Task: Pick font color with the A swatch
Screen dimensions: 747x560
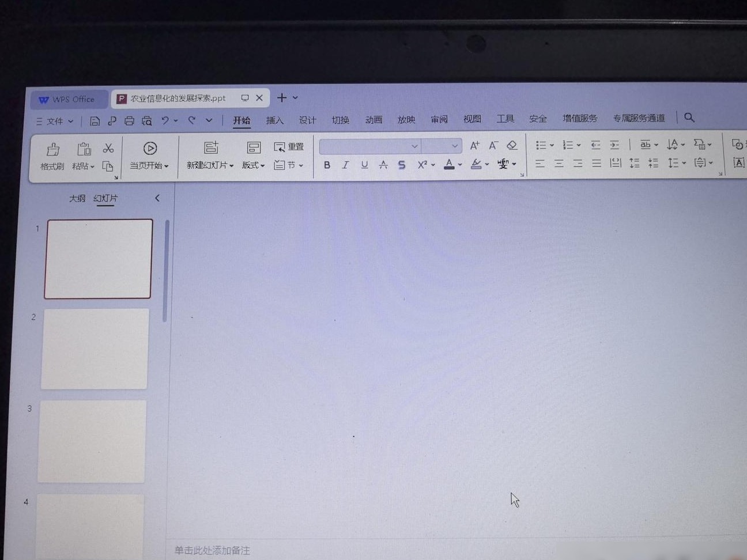Action: pos(449,165)
